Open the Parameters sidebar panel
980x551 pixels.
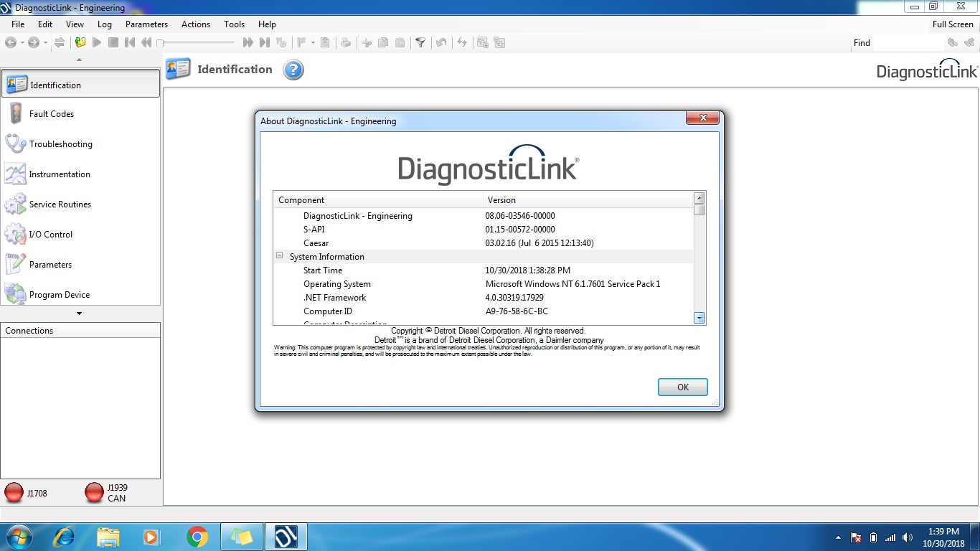[x=80, y=264]
